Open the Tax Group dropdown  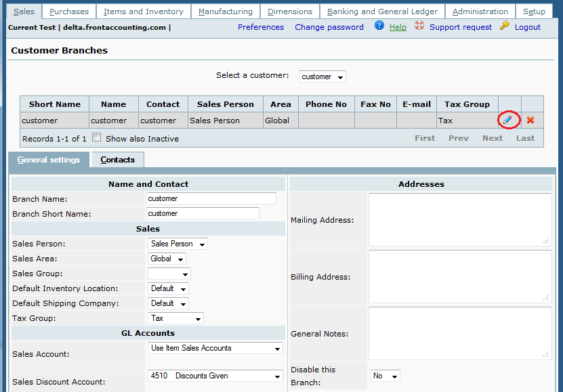point(175,318)
